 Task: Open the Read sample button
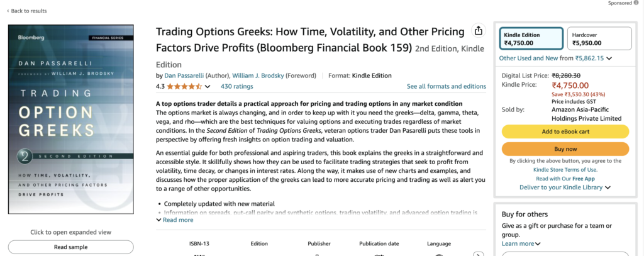point(70,247)
